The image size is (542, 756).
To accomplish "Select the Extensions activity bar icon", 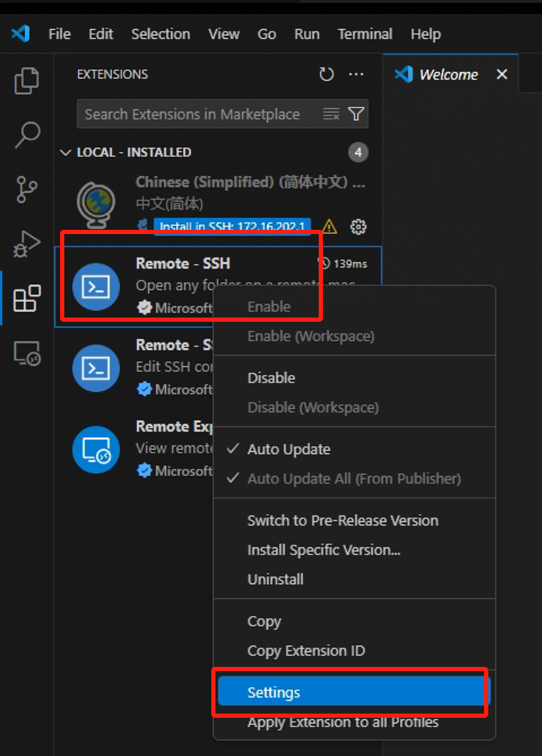I will click(26, 298).
